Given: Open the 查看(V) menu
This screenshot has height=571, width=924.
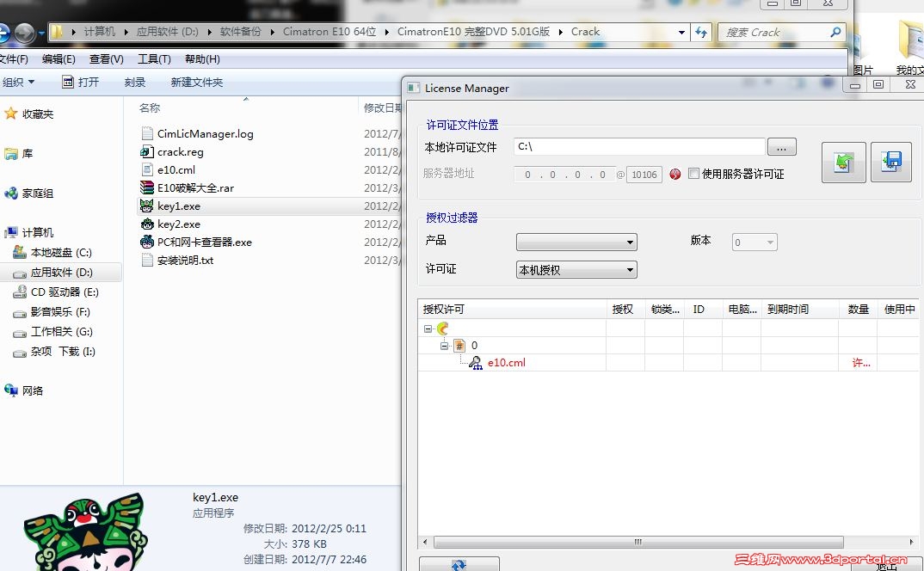Looking at the screenshot, I should tap(106, 59).
